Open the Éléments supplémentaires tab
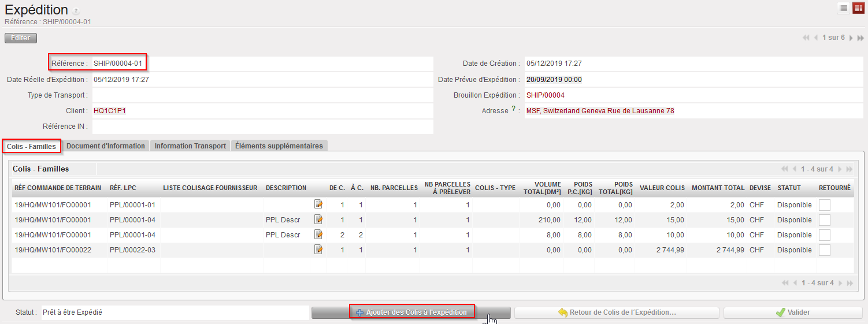 279,146
